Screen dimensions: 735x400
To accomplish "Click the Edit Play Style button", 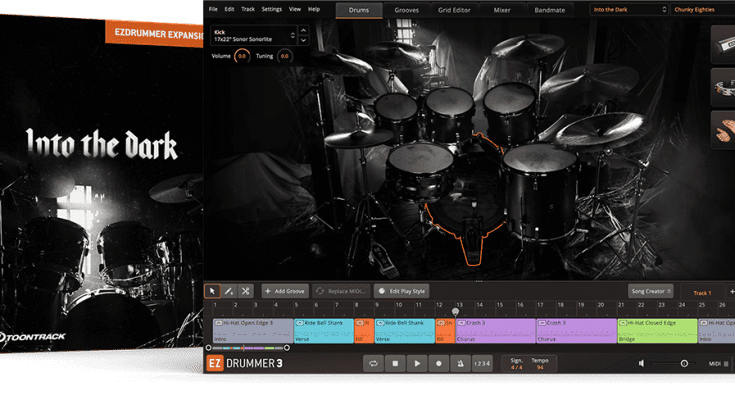I will point(401,290).
